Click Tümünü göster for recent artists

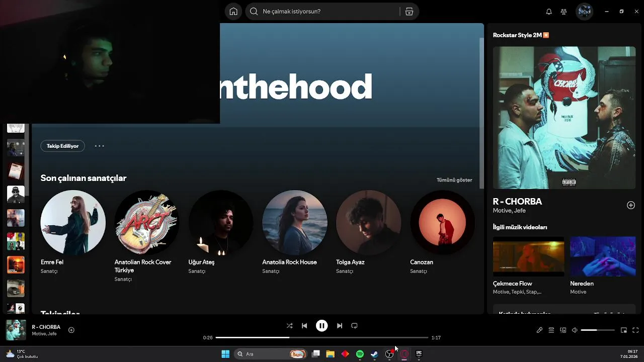[x=454, y=180]
